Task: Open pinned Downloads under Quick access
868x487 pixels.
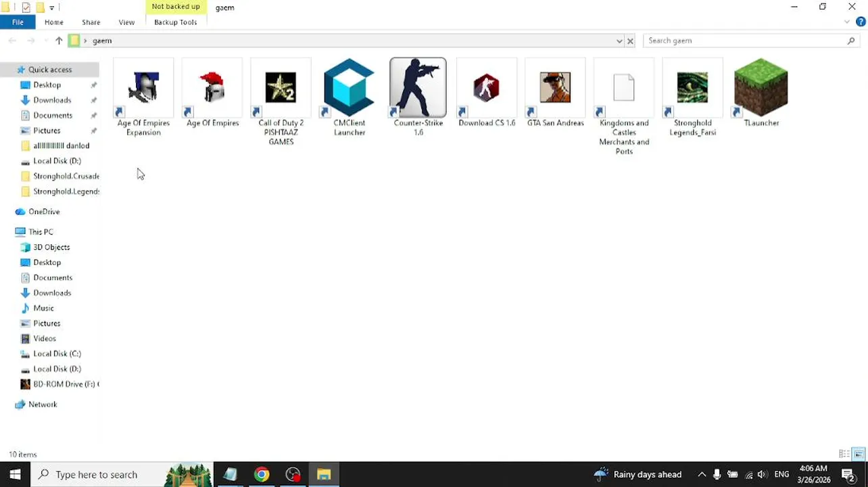Action: pyautogui.click(x=52, y=100)
